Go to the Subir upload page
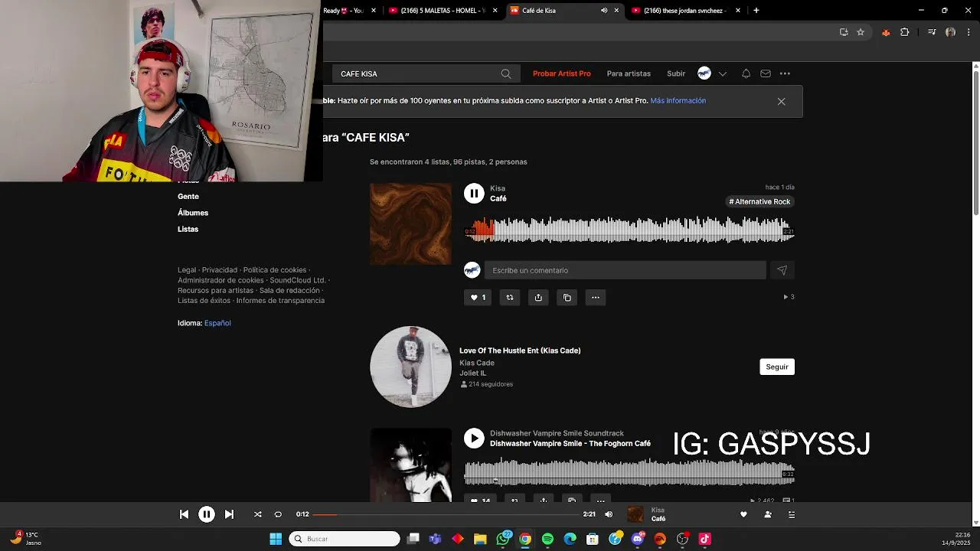980x551 pixels. [x=676, y=73]
